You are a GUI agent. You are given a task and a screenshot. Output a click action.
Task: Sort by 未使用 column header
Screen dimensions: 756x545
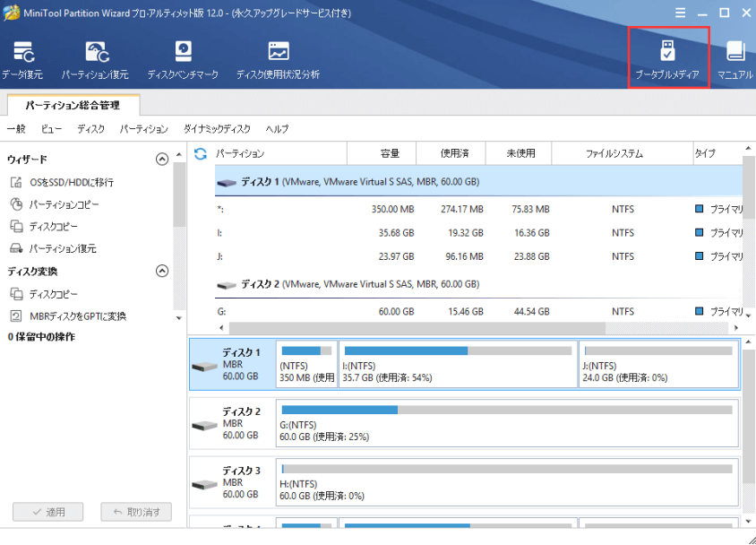[x=519, y=153]
